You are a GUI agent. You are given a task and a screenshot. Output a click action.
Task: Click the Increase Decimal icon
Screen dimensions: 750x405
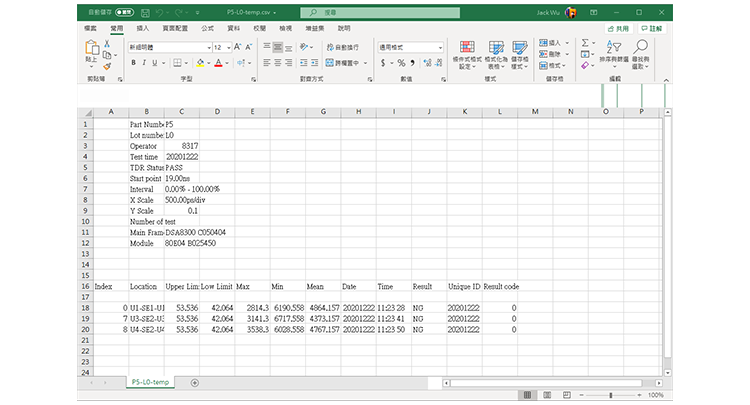point(428,63)
